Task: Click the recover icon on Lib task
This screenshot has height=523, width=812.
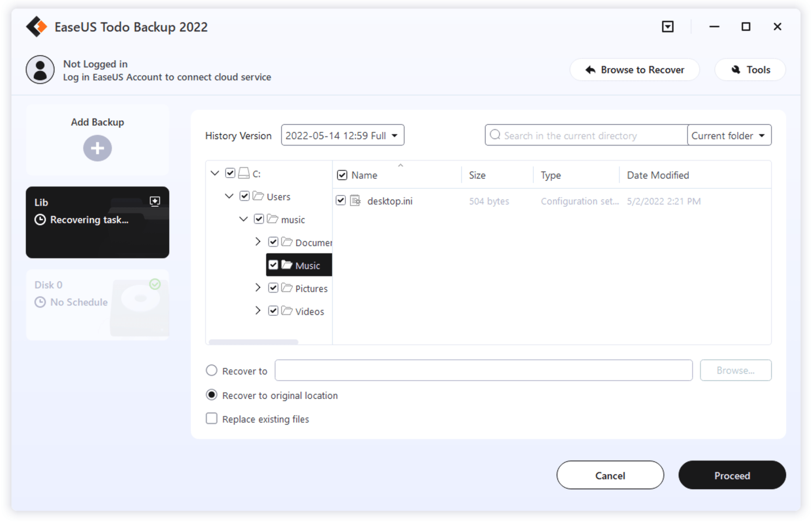Action: point(155,201)
